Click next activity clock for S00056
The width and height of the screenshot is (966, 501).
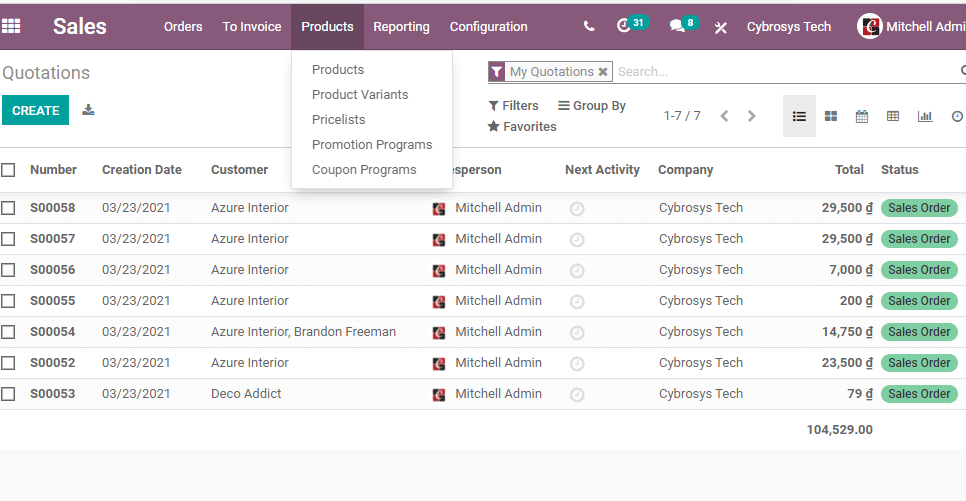[577, 270]
